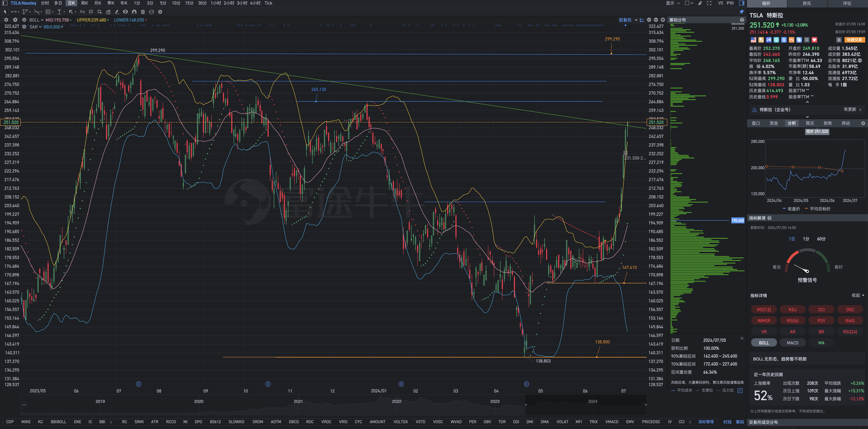868x429 pixels.
Task: Open the price range tool dropdown arrow
Action: coord(64,12)
